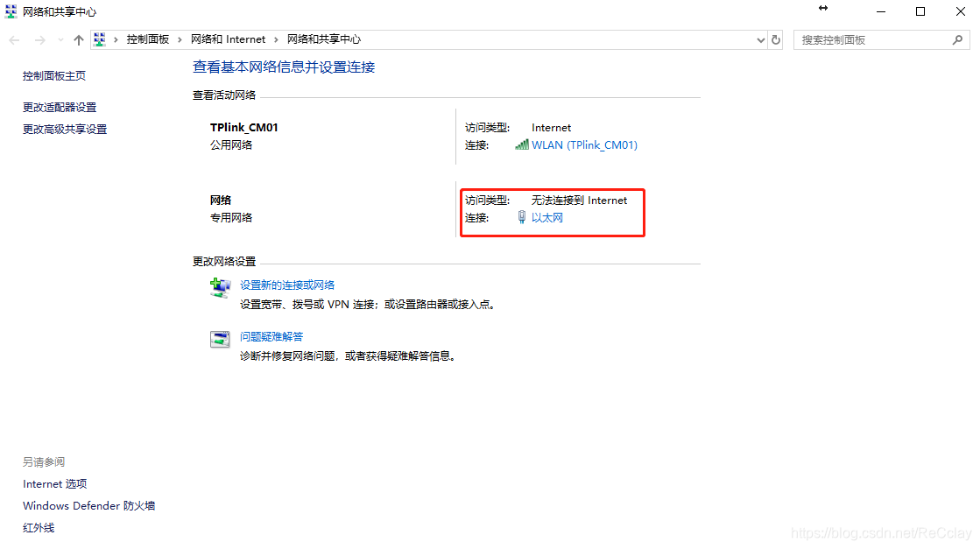Click the 另请参阅 section label
The width and height of the screenshot is (980, 549).
tap(44, 462)
